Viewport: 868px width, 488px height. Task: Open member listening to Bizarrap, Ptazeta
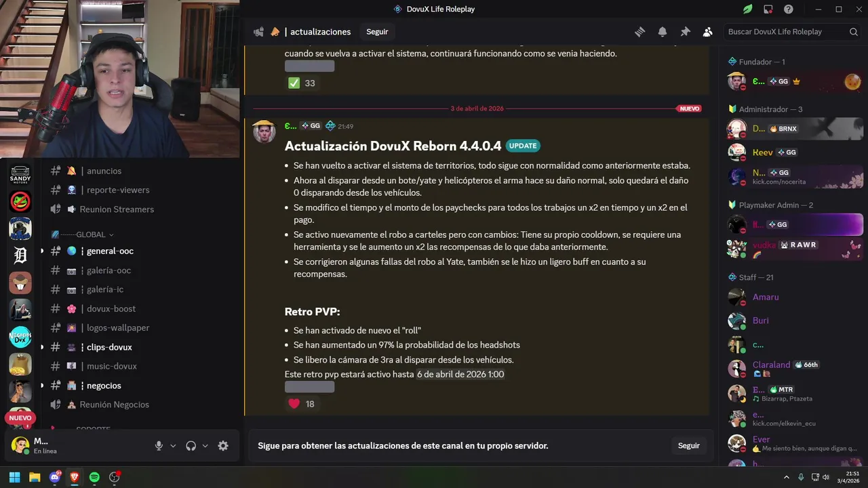(x=795, y=394)
